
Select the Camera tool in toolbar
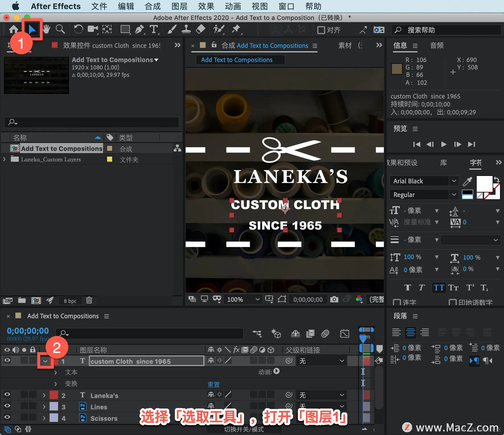pyautogui.click(x=93, y=29)
